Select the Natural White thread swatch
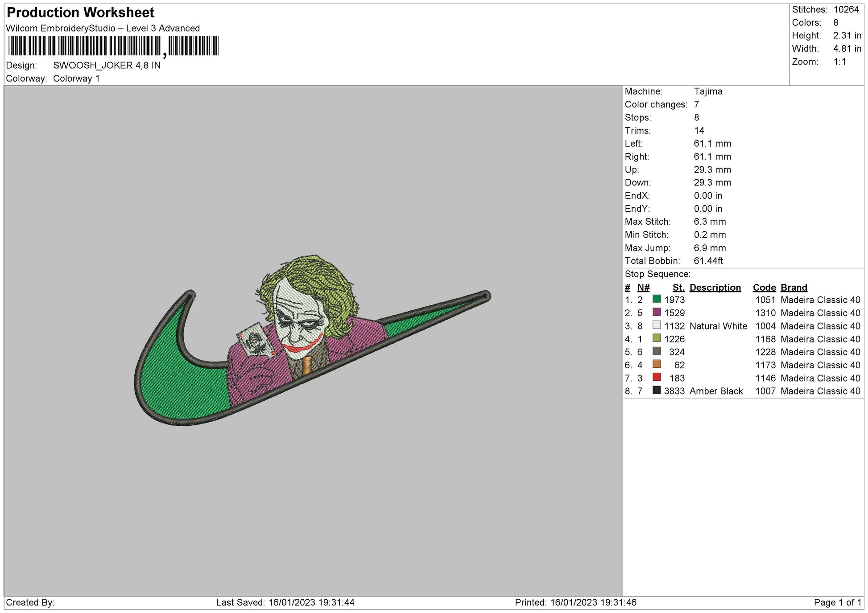The height and width of the screenshot is (613, 868). 656,325
